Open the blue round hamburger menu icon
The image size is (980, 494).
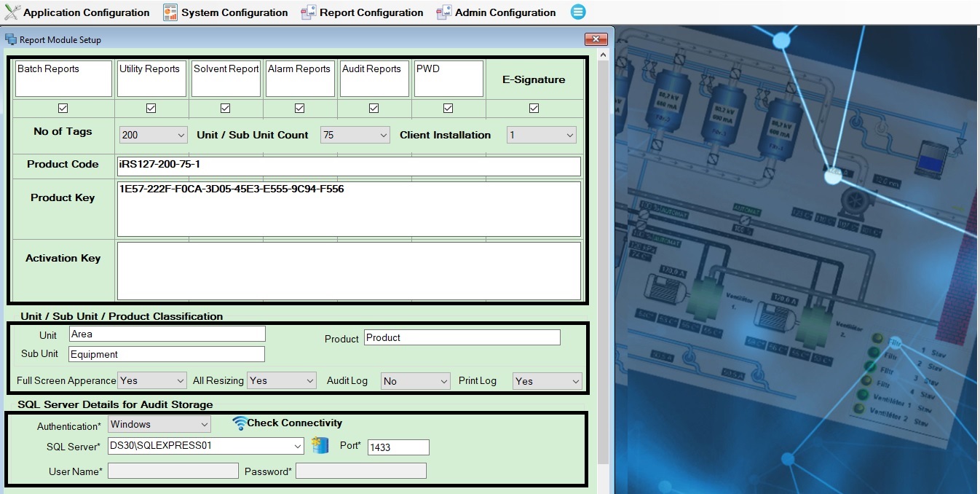click(577, 12)
